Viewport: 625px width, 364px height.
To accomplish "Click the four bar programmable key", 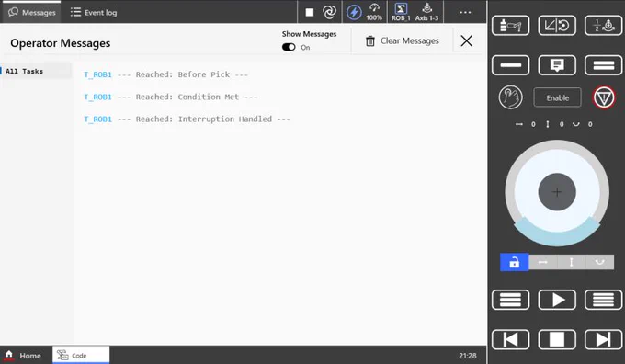I will pyautogui.click(x=603, y=300).
